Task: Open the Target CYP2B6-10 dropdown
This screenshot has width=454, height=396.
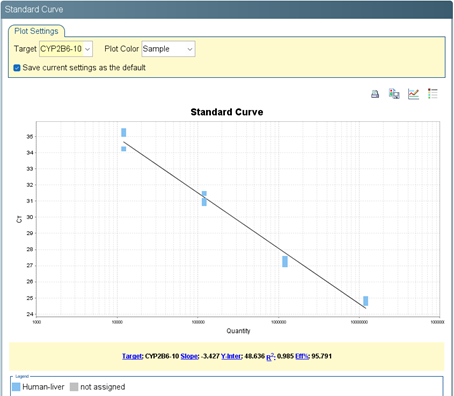Action: point(66,49)
